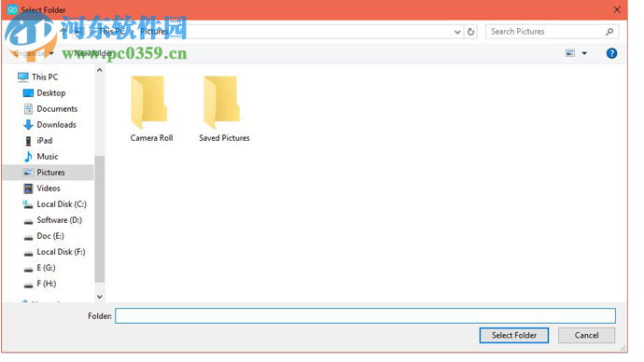Open the address bar history dropdown
The image size is (644, 362).
point(457,32)
